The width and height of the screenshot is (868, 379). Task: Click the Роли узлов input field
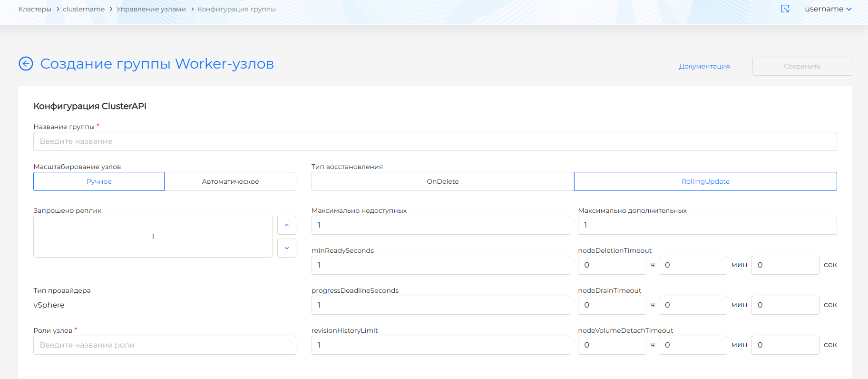pyautogui.click(x=165, y=345)
